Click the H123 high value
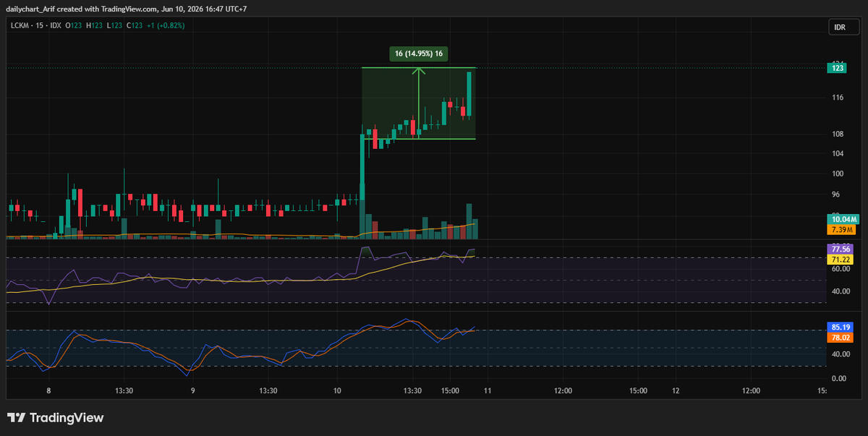Image resolution: width=868 pixels, height=436 pixels. (94, 25)
